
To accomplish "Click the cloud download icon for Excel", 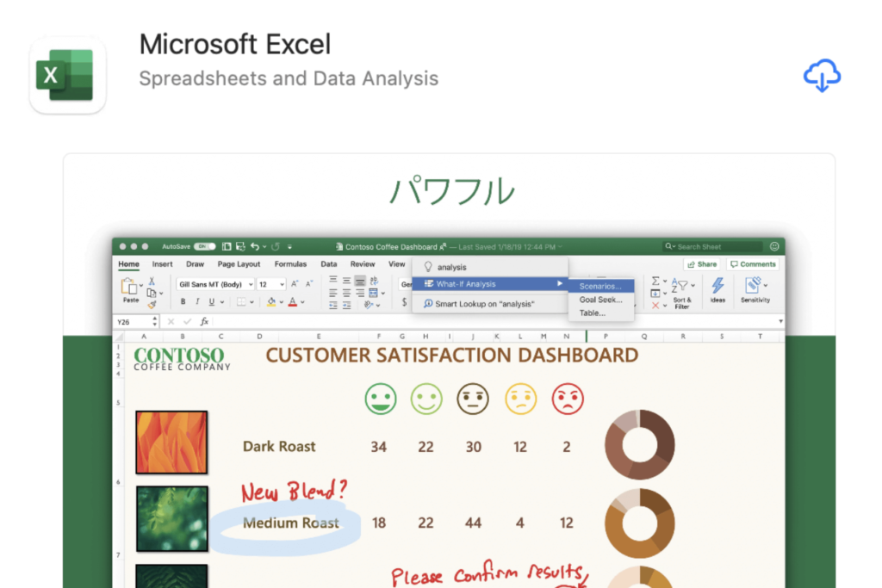I will click(x=822, y=76).
